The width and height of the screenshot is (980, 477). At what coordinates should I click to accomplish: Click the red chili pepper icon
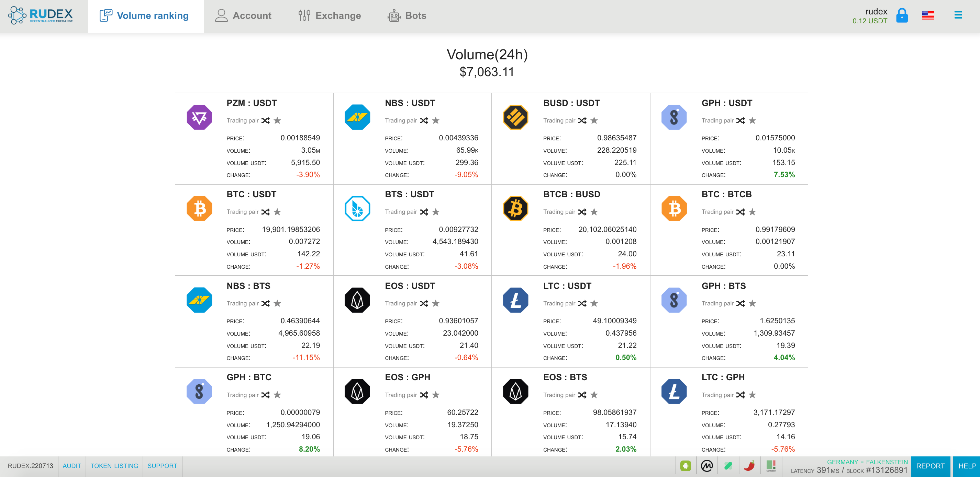(x=749, y=466)
